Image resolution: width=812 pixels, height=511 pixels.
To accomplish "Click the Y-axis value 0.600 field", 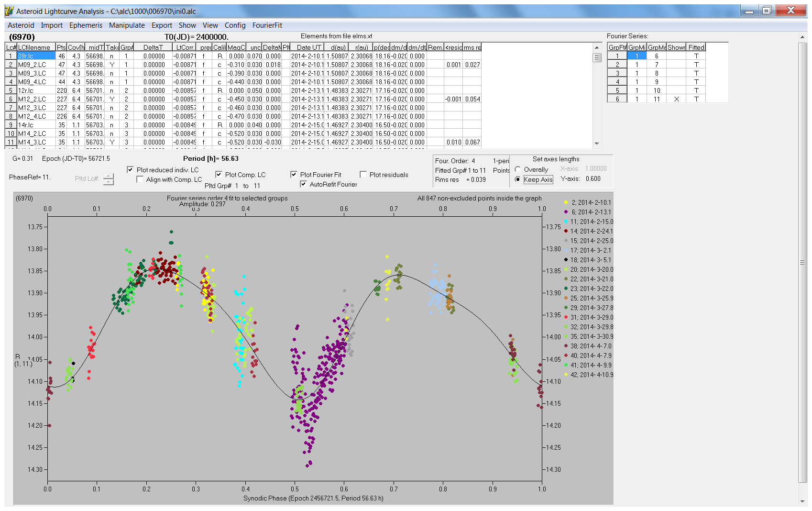I will tap(593, 178).
